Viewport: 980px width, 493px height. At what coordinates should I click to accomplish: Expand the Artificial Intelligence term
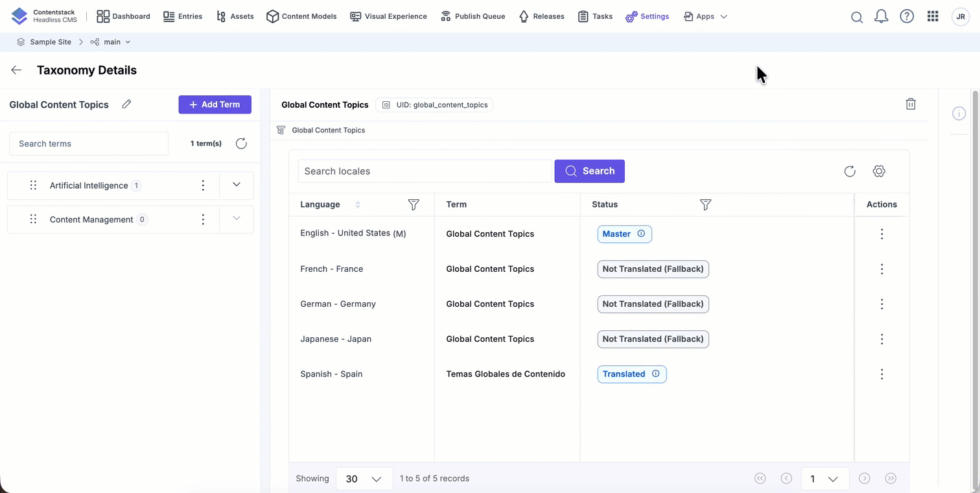pyautogui.click(x=237, y=185)
